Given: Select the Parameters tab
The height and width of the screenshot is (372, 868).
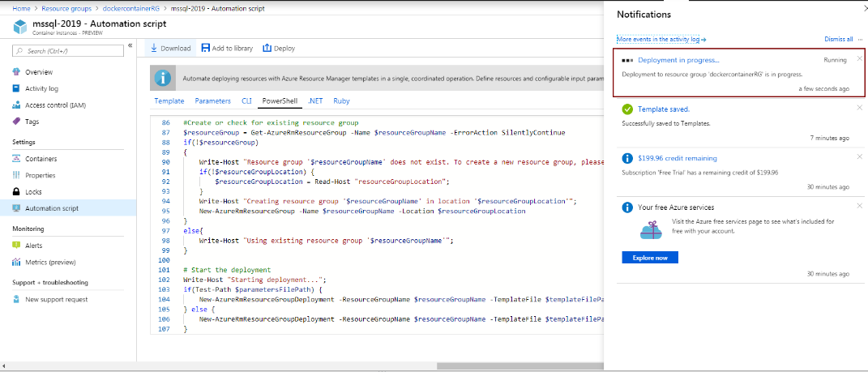Looking at the screenshot, I should pyautogui.click(x=212, y=101).
